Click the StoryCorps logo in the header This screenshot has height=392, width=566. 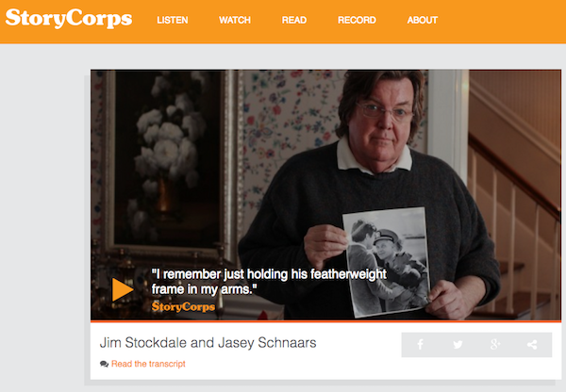click(69, 19)
